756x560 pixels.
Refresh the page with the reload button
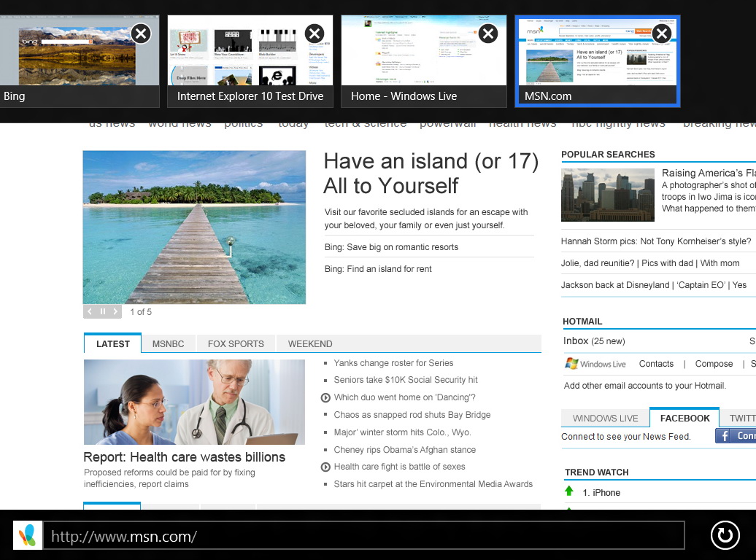pos(725,535)
